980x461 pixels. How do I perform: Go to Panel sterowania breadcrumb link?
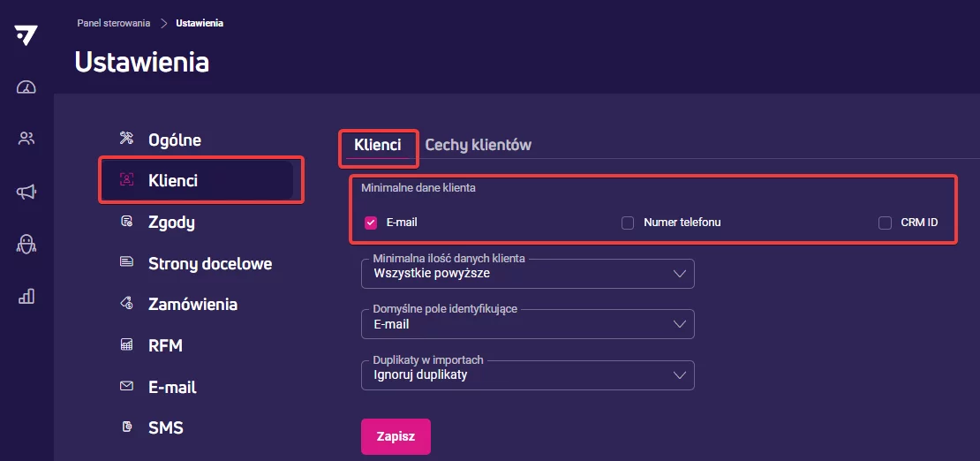(114, 23)
